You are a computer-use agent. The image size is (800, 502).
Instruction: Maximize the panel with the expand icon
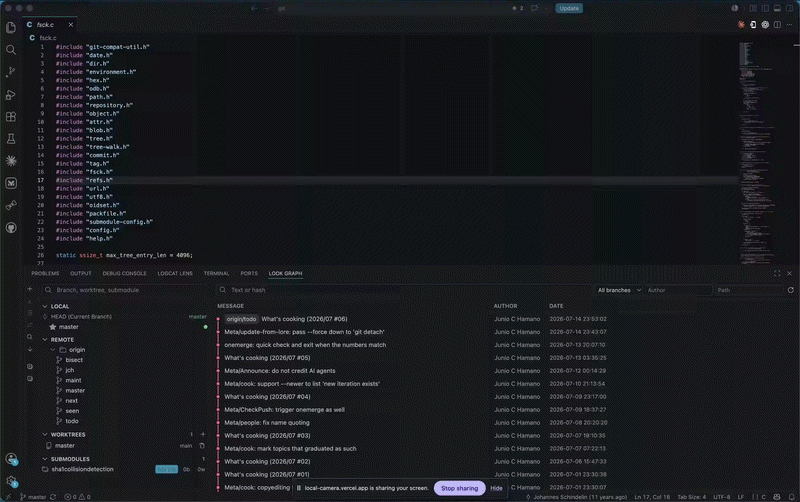coord(777,273)
